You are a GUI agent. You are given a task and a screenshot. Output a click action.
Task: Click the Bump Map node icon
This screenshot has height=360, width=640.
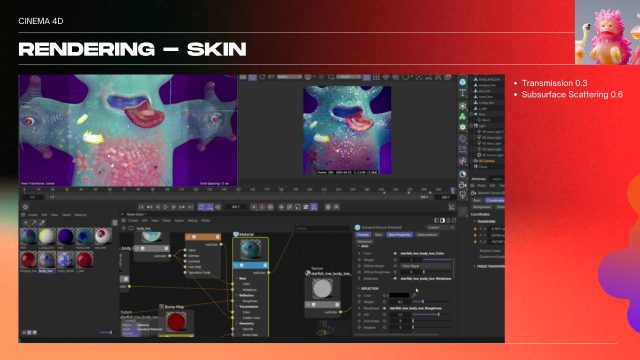click(x=162, y=306)
